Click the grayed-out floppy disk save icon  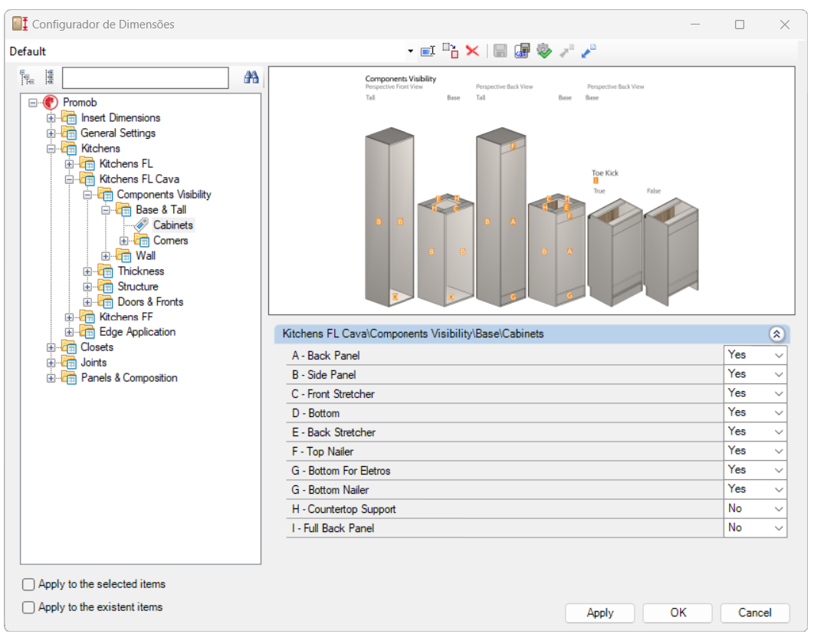(501, 51)
